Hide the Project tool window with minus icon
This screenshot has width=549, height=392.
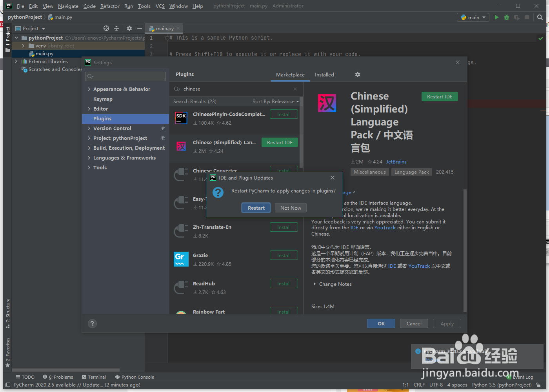click(x=140, y=28)
